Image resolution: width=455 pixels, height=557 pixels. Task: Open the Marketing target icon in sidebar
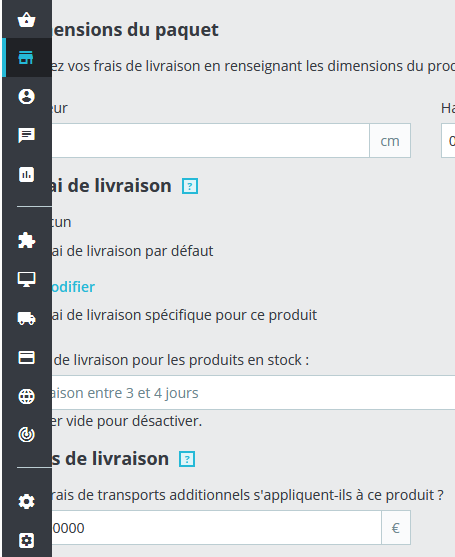27,434
